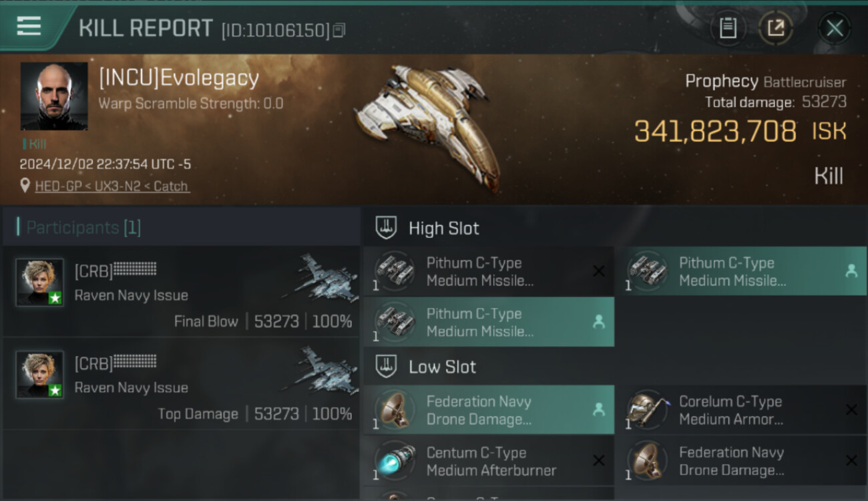Toggle person marker on Federation Navy Drone Damage
This screenshot has height=501, width=868.
click(x=599, y=410)
